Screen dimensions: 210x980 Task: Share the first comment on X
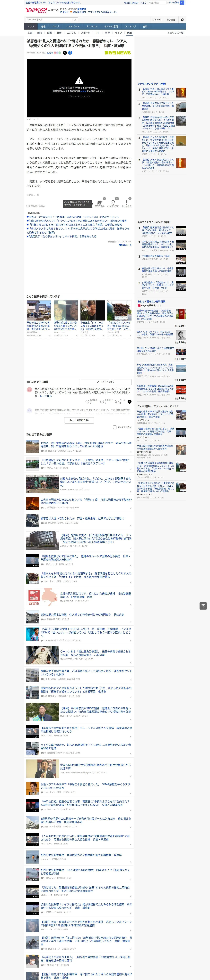click(130, 402)
